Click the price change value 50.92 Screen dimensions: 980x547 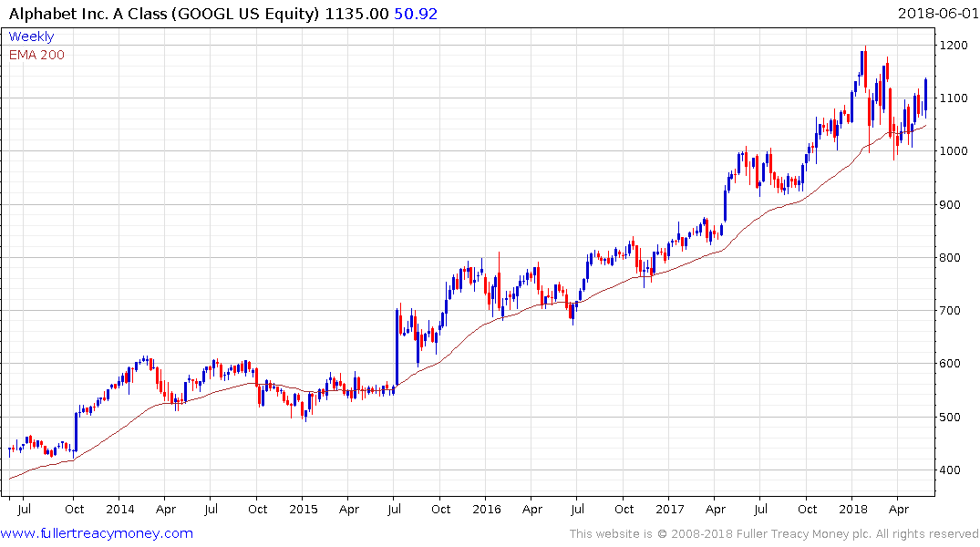tap(416, 14)
